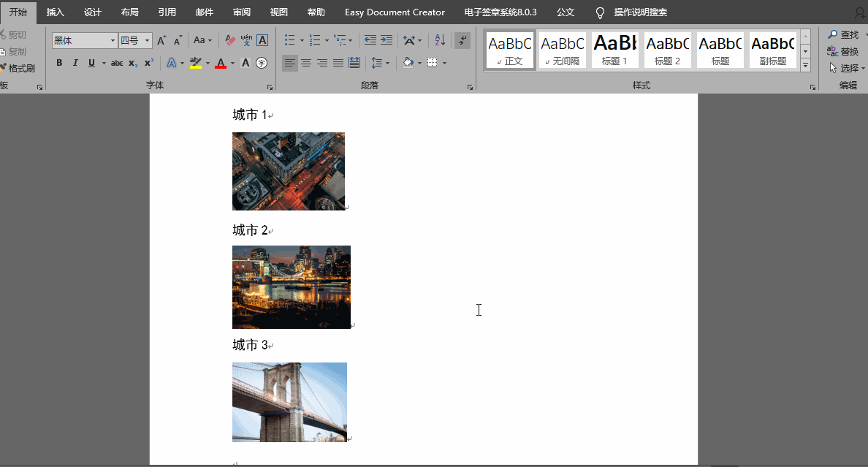Click the Sort (A-Z) icon
The width and height of the screenshot is (868, 467).
click(x=440, y=40)
